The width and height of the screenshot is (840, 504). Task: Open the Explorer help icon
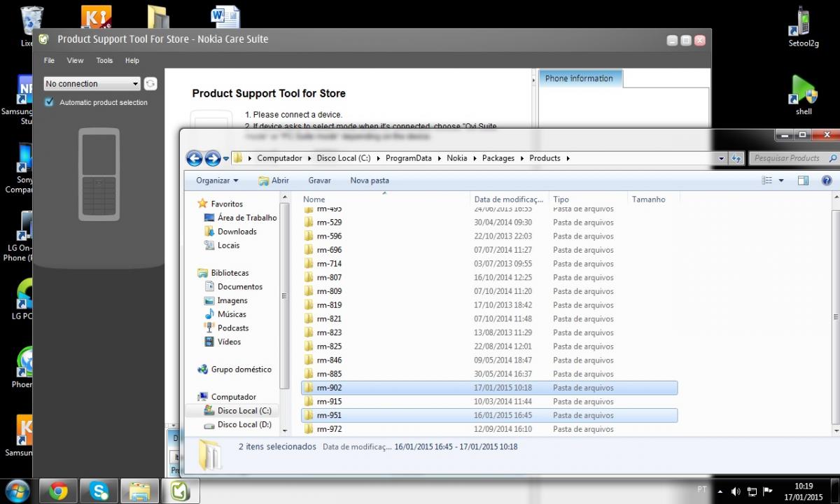pyautogui.click(x=827, y=181)
